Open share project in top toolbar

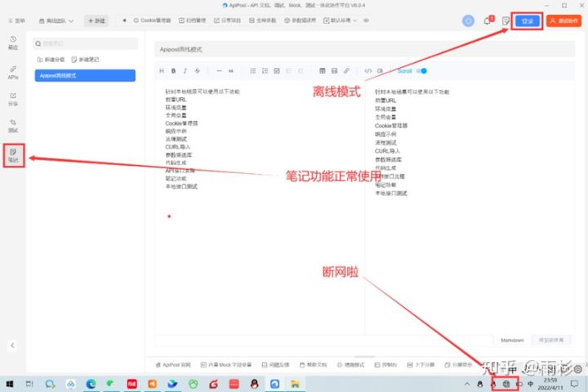[x=227, y=20]
